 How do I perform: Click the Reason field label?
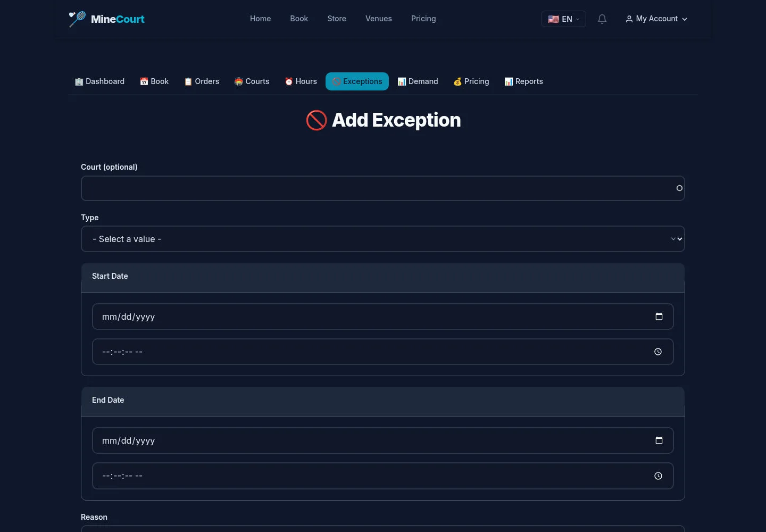[x=94, y=517]
